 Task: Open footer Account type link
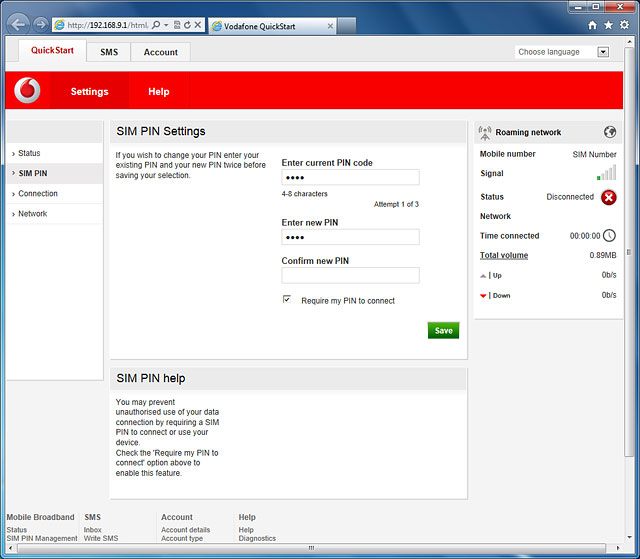(182, 538)
